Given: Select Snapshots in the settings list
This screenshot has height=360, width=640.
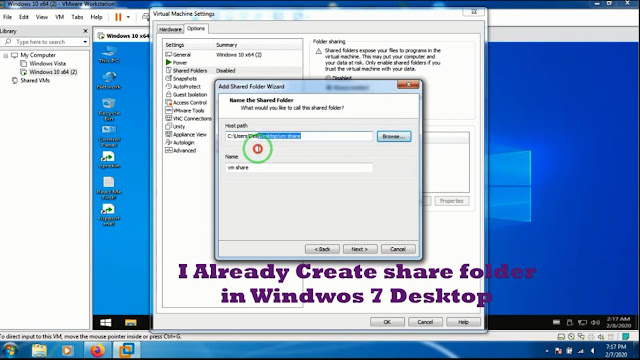Looking at the screenshot, I should [x=184, y=78].
